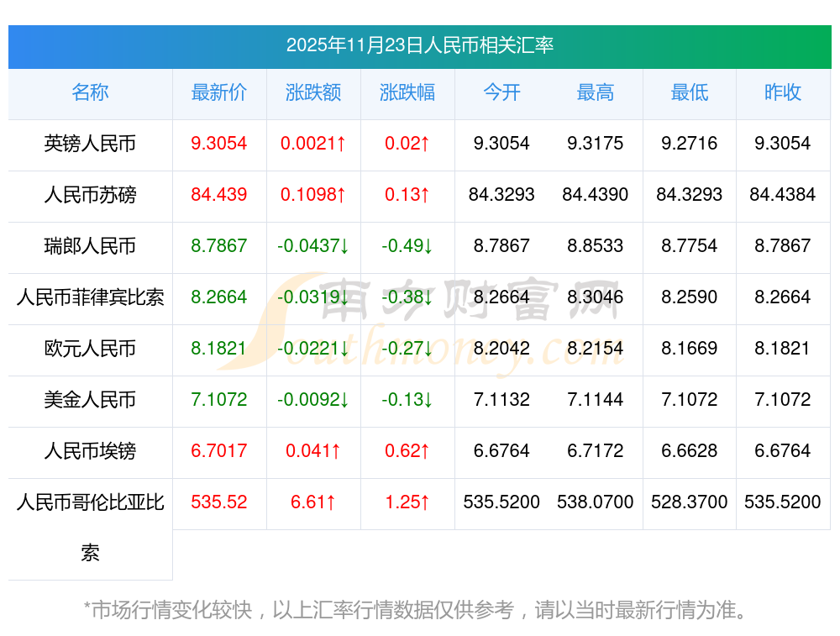The height and width of the screenshot is (636, 840).
Task: Click the green latest price 8.7867
Action: 219,246
